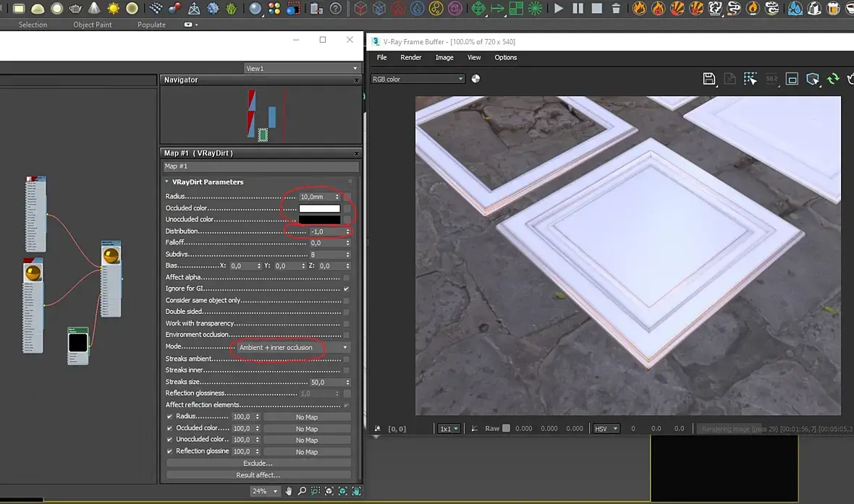Select the pan hand tool
Image resolution: width=854 pixels, height=504 pixels.
[x=289, y=491]
